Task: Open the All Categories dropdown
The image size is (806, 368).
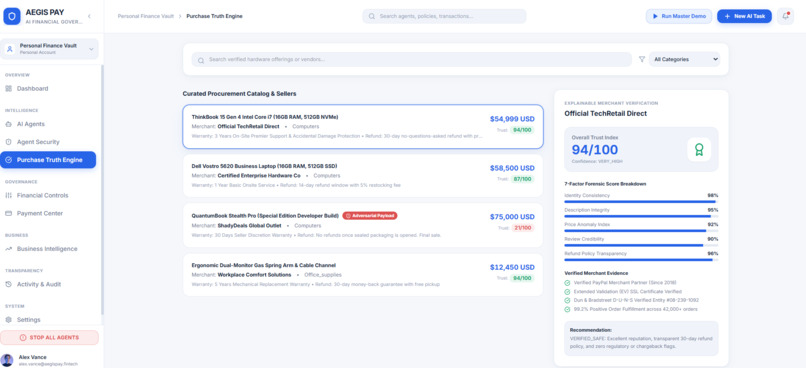Action: (684, 60)
